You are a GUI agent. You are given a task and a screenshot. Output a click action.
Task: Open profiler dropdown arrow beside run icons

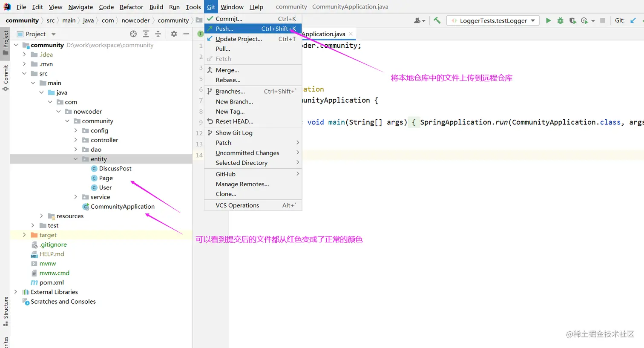tap(593, 21)
